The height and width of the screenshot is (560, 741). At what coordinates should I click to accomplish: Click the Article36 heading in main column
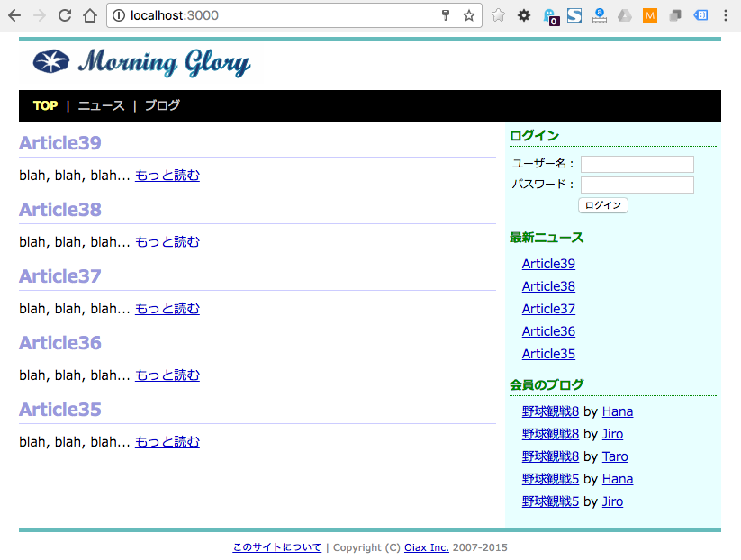coord(60,343)
